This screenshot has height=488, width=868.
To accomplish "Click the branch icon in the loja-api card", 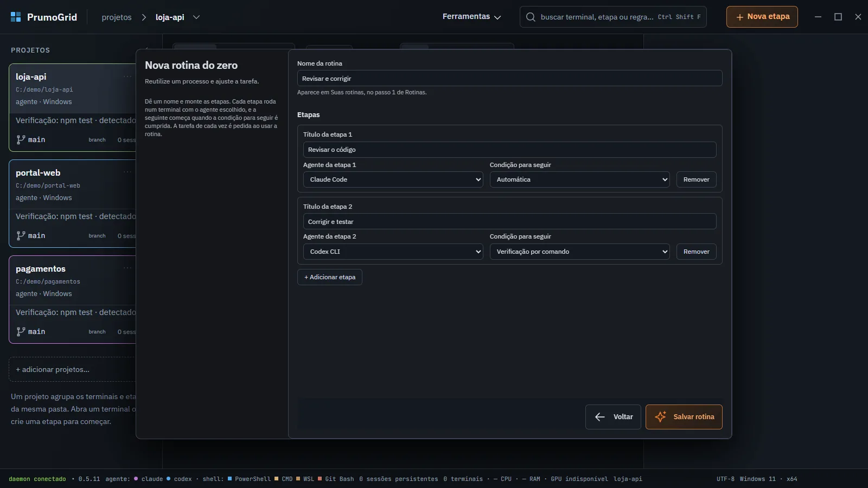I will [x=21, y=139].
